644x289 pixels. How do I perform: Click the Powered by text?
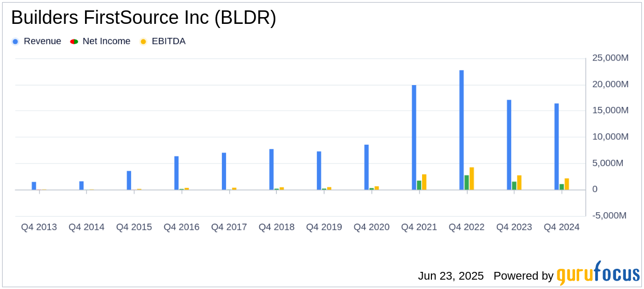tap(523, 276)
